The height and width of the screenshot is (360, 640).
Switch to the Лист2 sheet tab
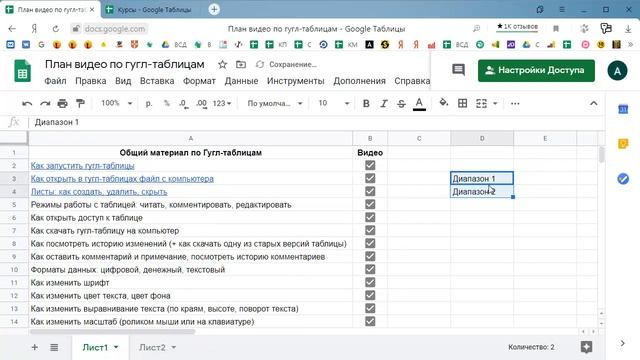[x=152, y=347]
